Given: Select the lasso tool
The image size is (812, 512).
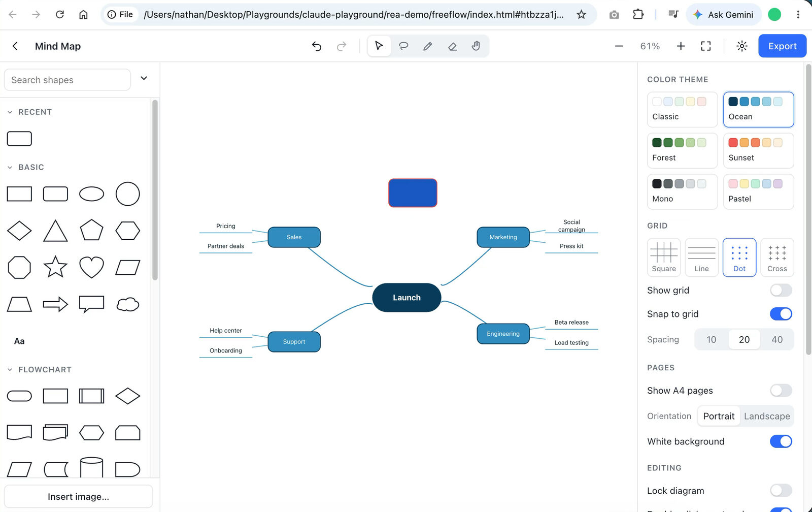Looking at the screenshot, I should 403,46.
